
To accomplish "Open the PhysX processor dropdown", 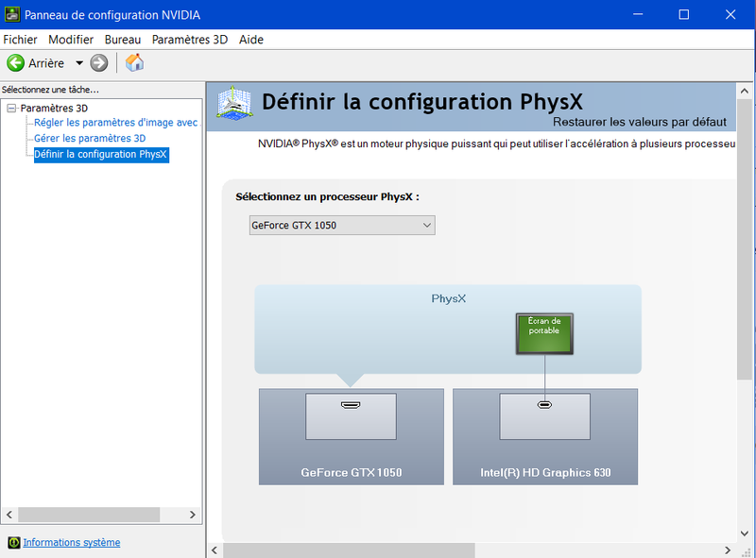I will click(x=341, y=226).
